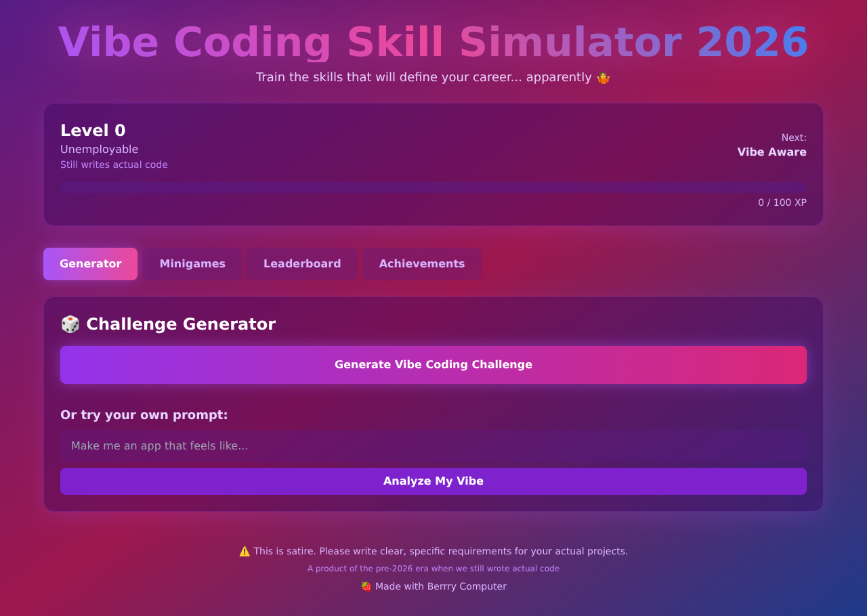
Task: Click the 'Or try your own prompt' label
Action: pos(144,415)
